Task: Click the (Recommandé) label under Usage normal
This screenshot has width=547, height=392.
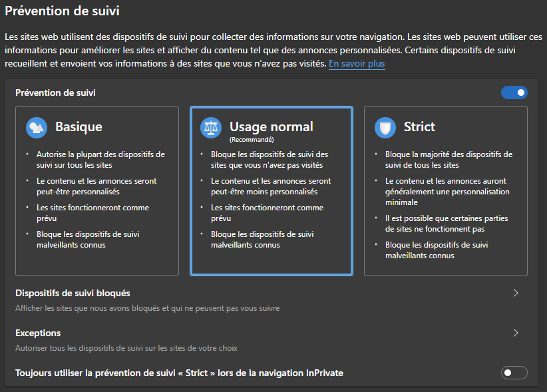Action: pyautogui.click(x=252, y=140)
